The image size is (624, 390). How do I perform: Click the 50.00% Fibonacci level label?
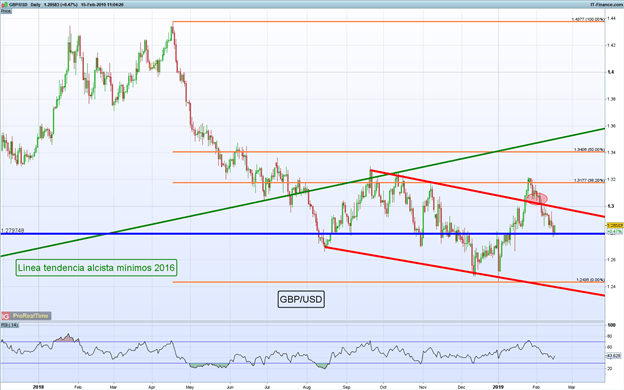[x=589, y=150]
